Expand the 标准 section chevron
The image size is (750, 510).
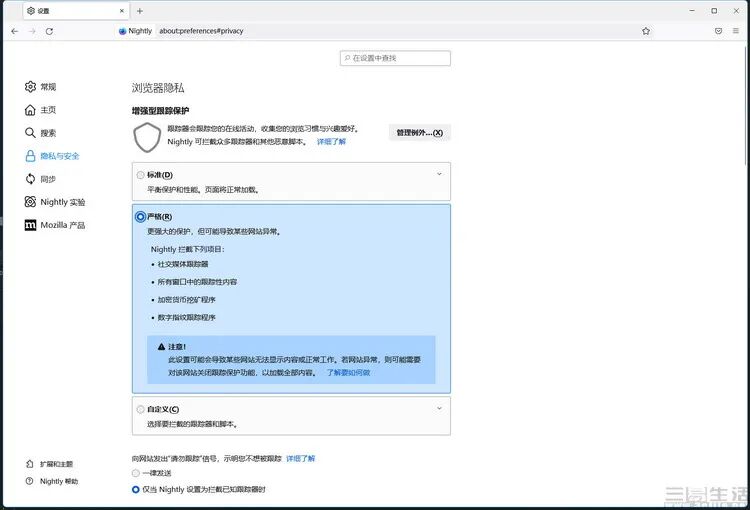(439, 174)
